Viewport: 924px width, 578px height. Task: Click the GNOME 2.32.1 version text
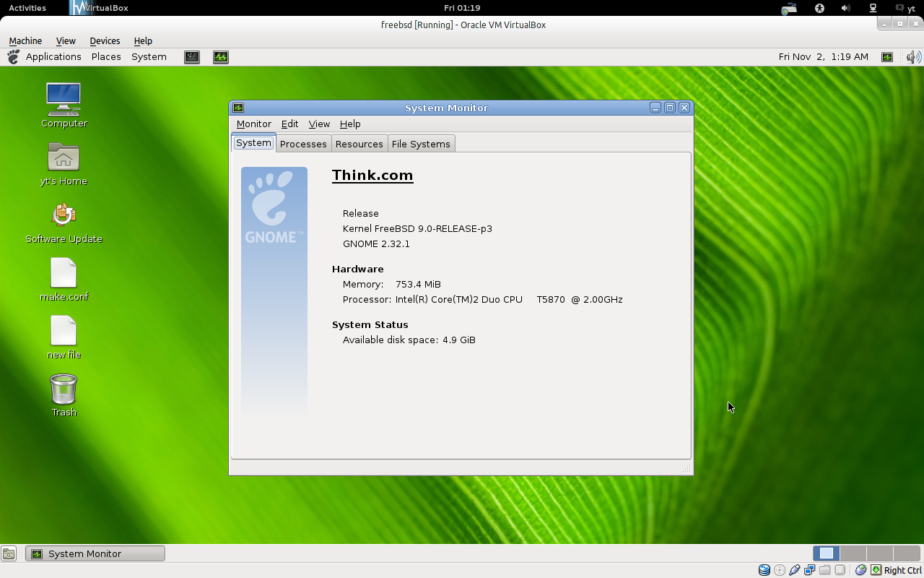[x=376, y=244]
